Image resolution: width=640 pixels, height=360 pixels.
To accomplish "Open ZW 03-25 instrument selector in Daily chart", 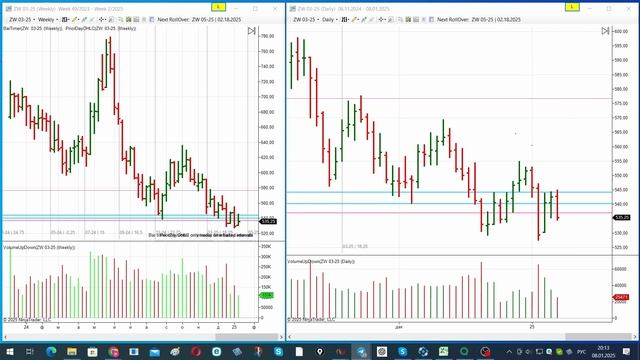I will click(x=306, y=19).
